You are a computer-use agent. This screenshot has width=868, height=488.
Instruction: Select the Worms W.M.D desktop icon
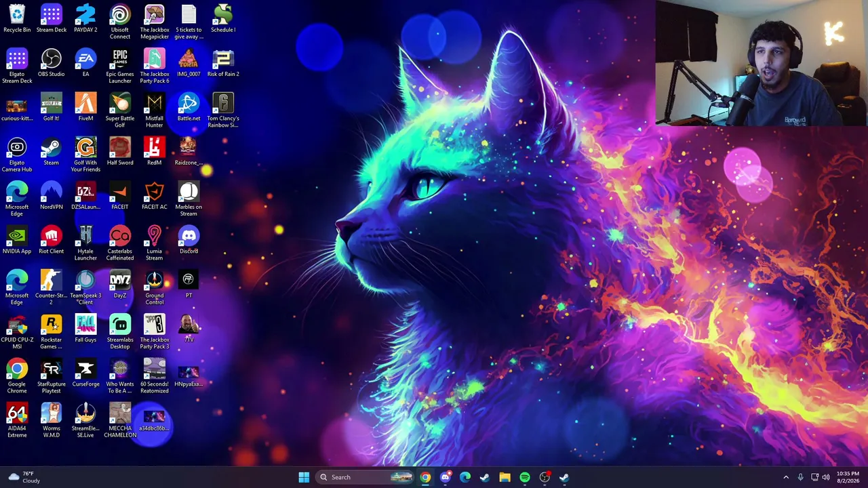51,420
